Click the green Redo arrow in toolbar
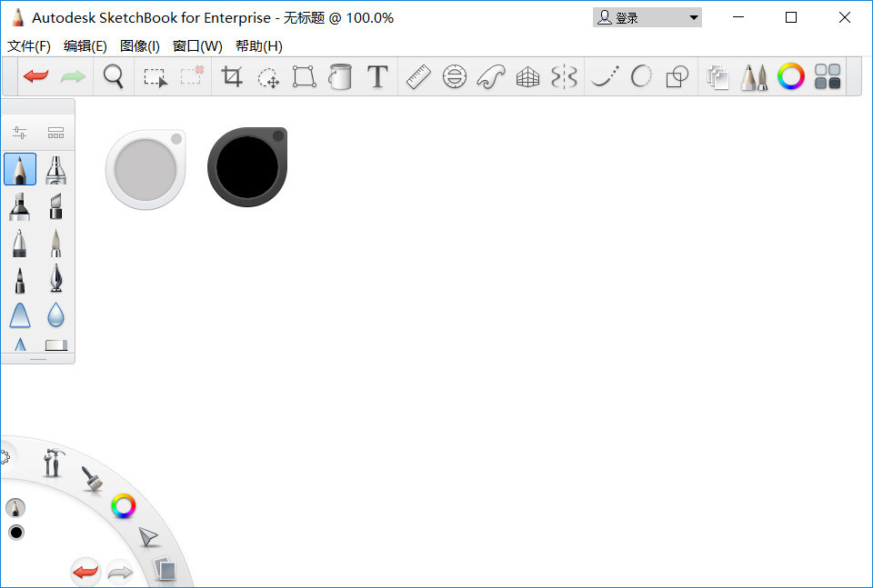 pos(73,76)
